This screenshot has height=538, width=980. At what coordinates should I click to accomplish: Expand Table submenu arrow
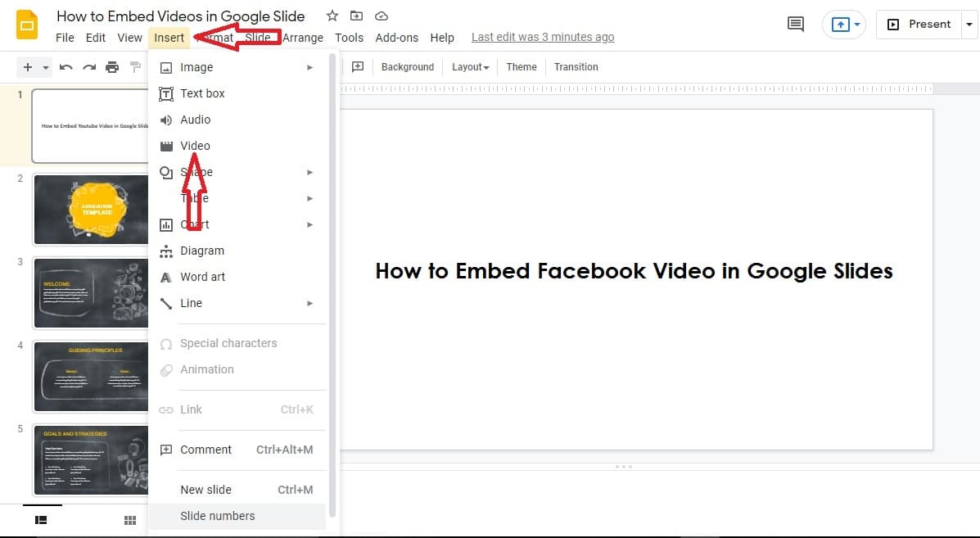[x=309, y=198]
